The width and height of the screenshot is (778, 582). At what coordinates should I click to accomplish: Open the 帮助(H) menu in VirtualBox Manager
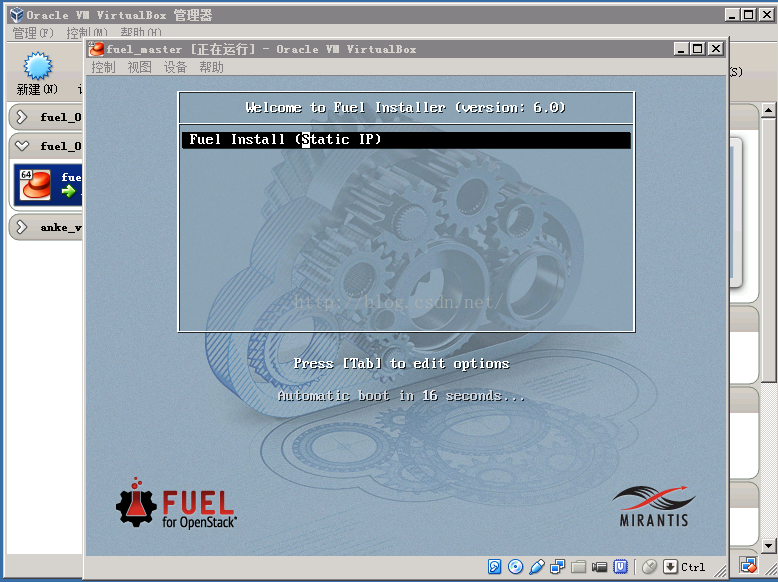point(141,33)
